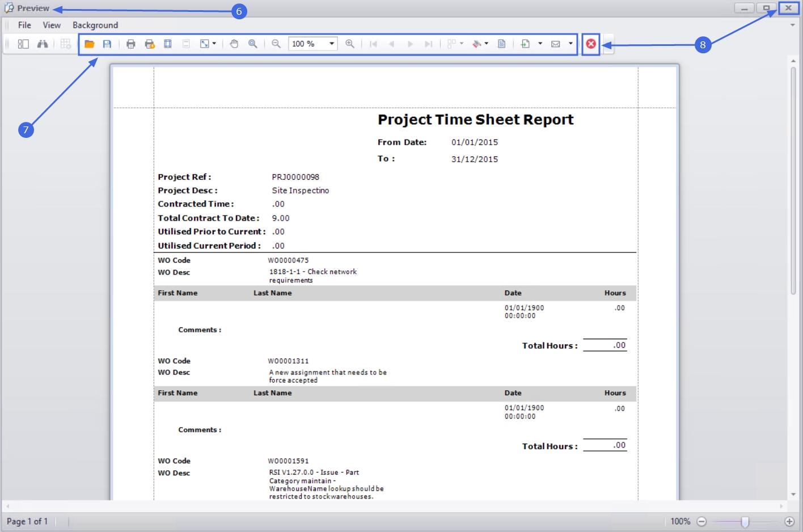Open Page Setup from toolbar
This screenshot has width=803, height=532.
(168, 44)
